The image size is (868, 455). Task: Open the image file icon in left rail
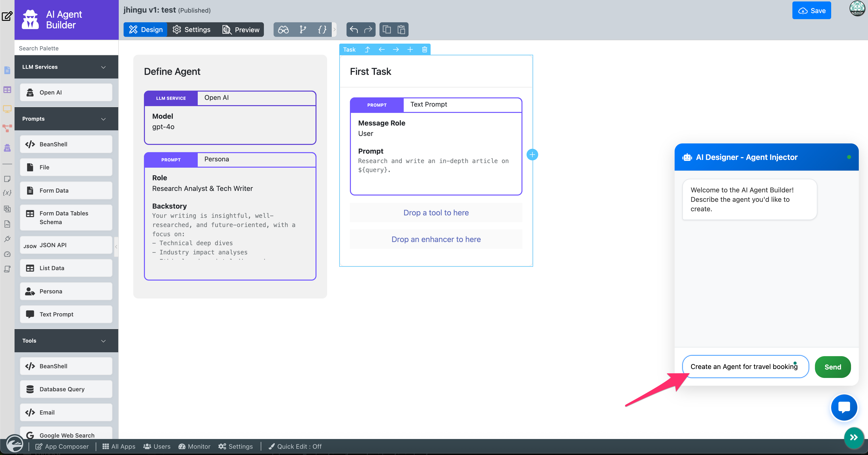point(7,224)
